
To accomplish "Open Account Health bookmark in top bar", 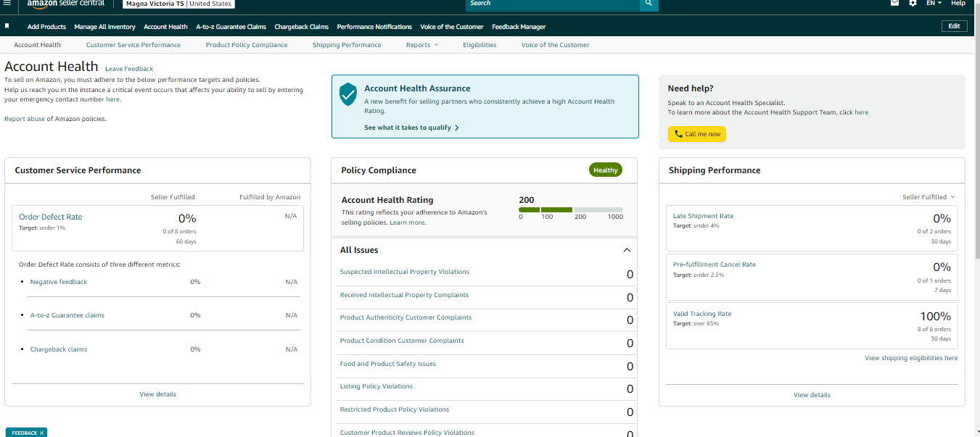I will (165, 27).
